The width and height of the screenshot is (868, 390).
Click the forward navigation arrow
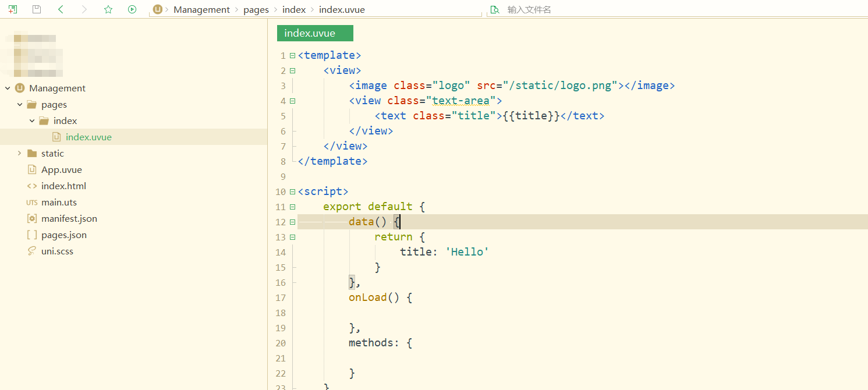pyautogui.click(x=84, y=9)
